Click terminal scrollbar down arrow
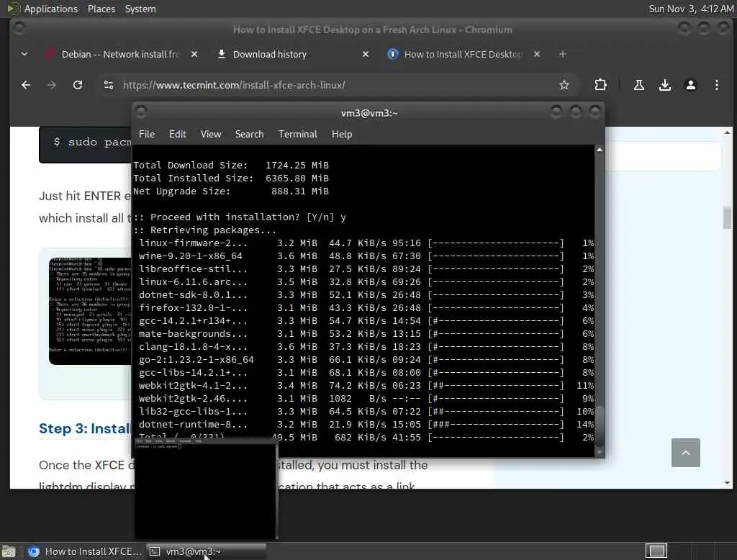The height and width of the screenshot is (560, 737). tap(600, 452)
